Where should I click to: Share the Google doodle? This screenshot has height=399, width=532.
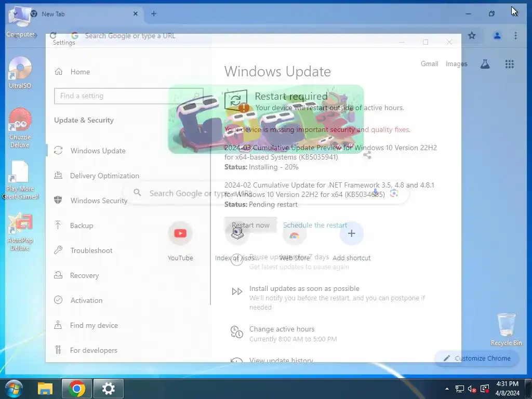(x=367, y=155)
